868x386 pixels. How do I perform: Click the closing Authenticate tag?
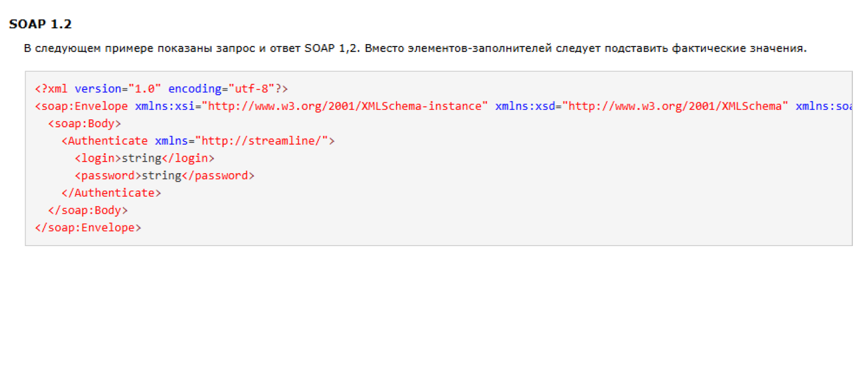(111, 193)
